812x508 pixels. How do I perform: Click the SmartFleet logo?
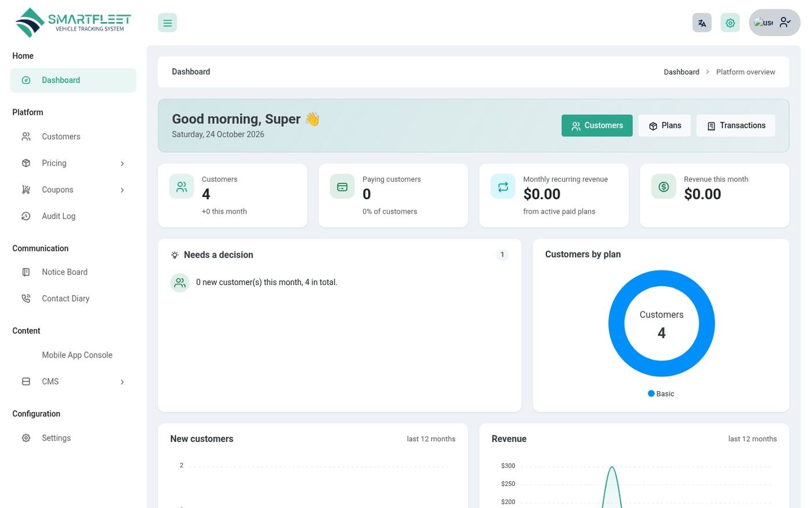(x=73, y=23)
